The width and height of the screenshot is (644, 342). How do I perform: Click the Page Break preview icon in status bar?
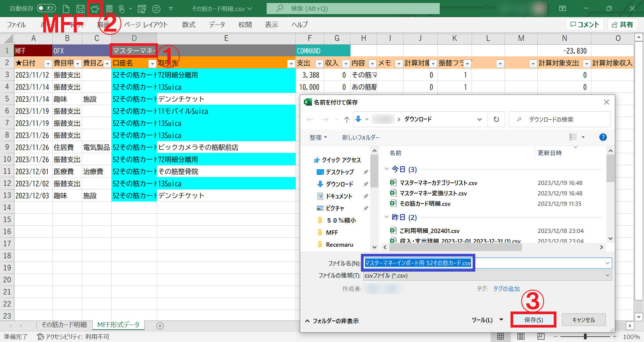pos(541,337)
